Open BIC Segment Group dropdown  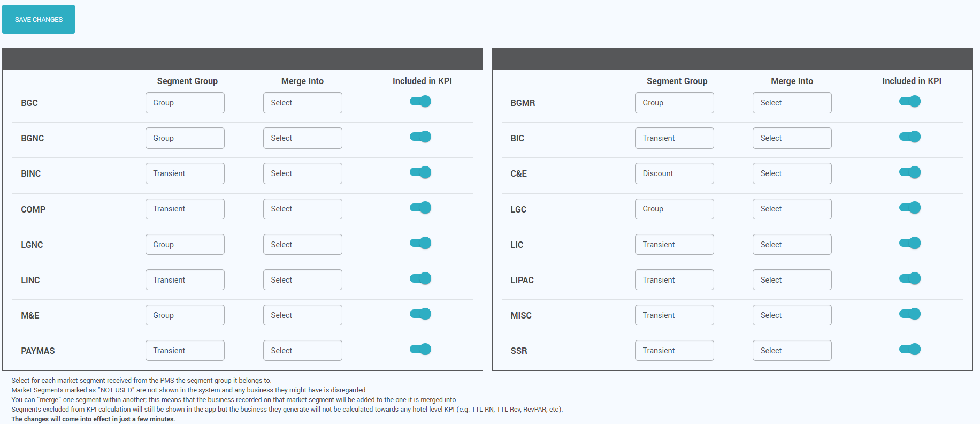pos(675,138)
